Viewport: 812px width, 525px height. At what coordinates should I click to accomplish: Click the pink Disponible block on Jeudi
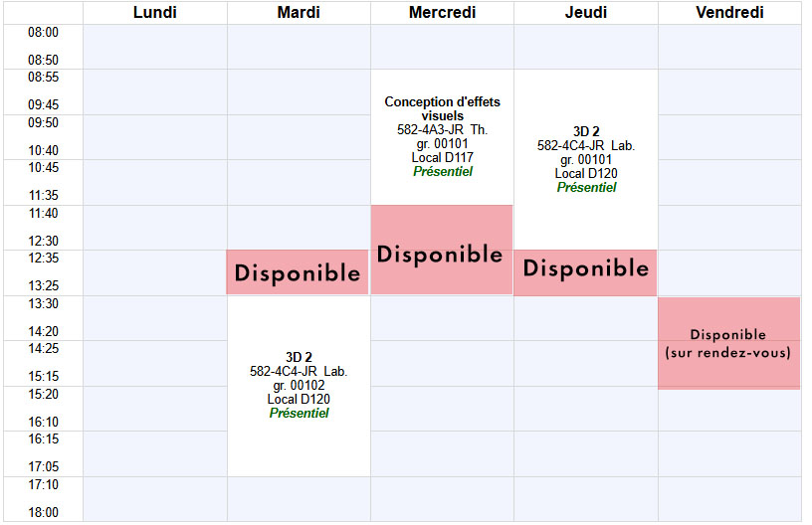tap(585, 268)
